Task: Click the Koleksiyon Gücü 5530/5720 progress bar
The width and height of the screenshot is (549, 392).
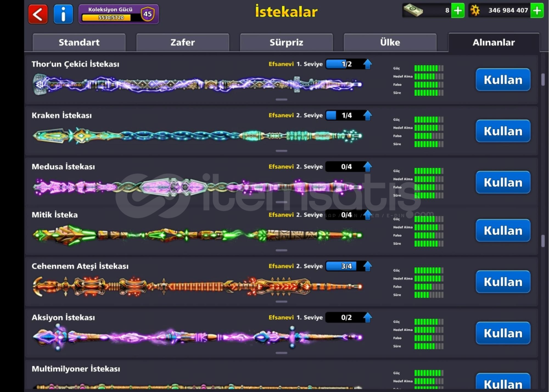Action: [x=111, y=17]
